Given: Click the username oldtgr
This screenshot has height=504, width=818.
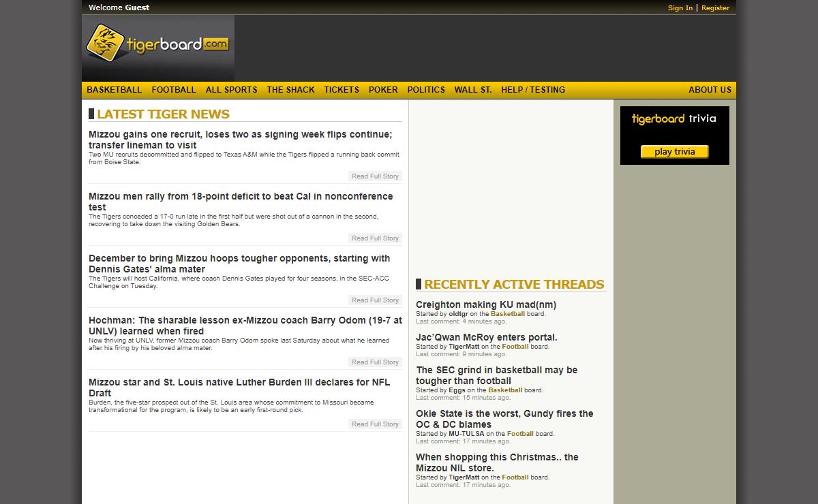Looking at the screenshot, I should [459, 314].
